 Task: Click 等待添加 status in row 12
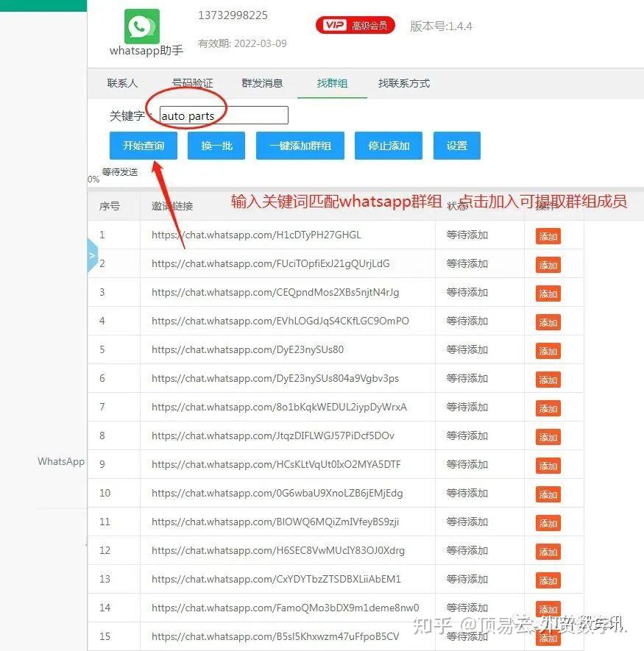pyautogui.click(x=467, y=550)
